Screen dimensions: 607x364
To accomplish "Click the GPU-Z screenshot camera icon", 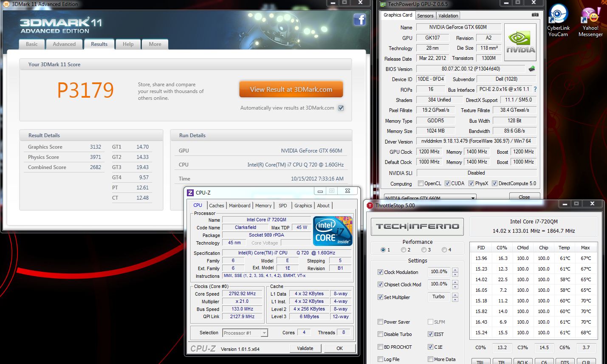I will (535, 15).
